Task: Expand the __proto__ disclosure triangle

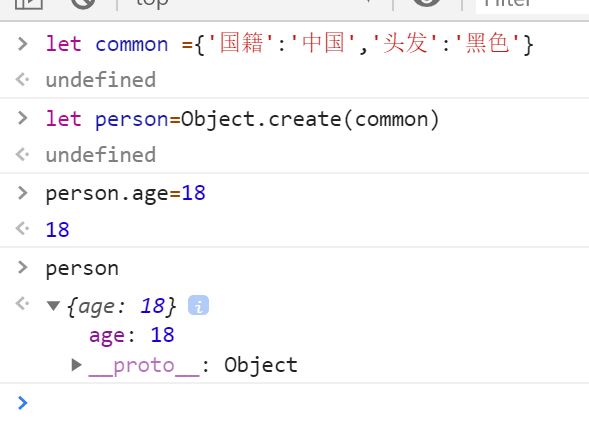Action: 76,365
